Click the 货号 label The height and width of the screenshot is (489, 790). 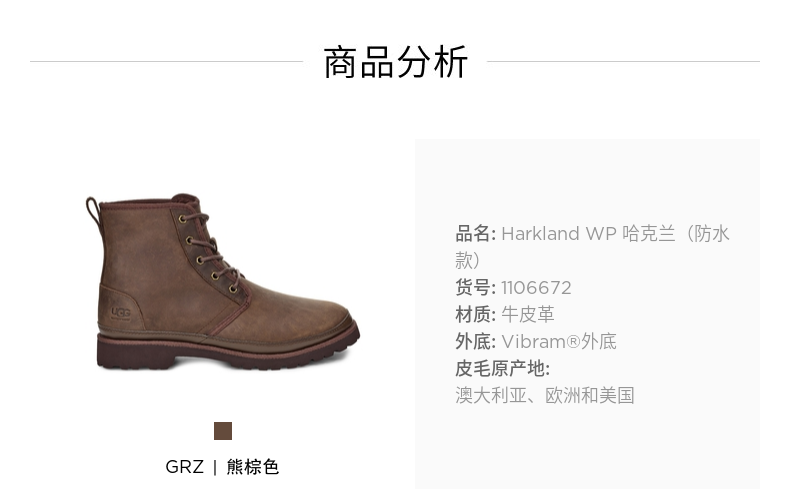point(476,288)
